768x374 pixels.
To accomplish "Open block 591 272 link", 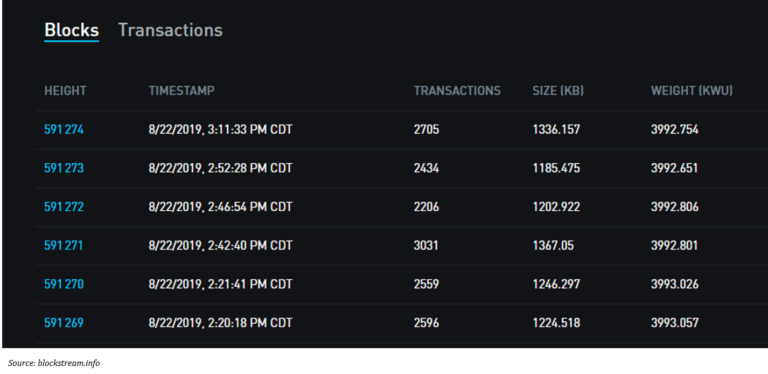I will 64,207.
